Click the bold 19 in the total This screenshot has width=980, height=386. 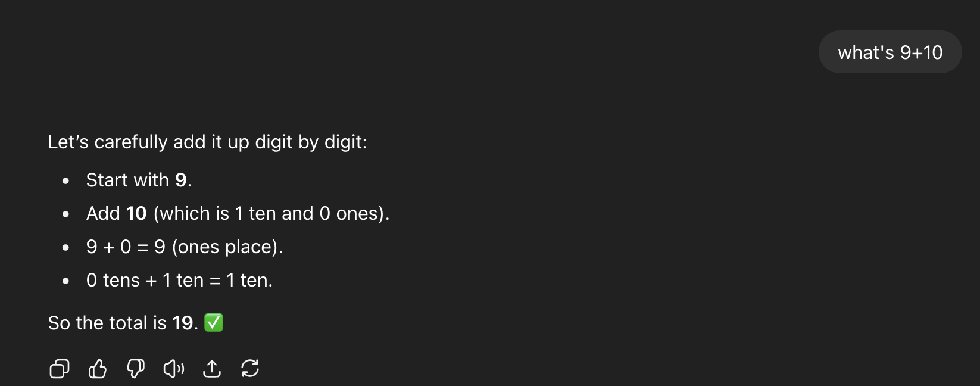pyautogui.click(x=183, y=323)
